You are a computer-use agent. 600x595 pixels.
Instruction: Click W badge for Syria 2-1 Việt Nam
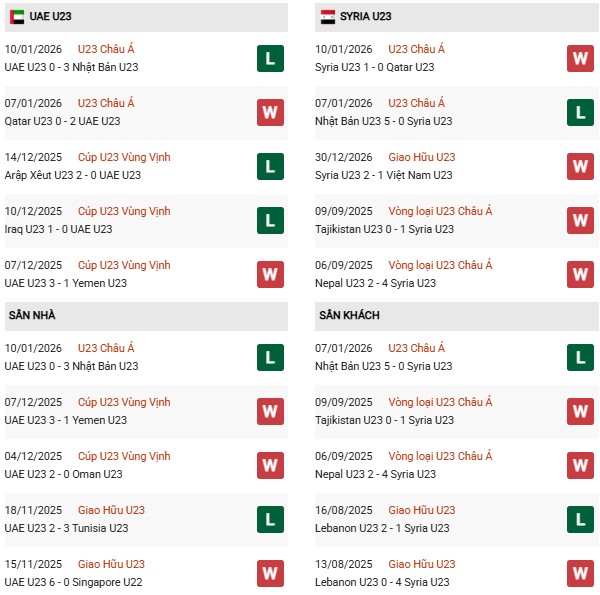(x=580, y=166)
